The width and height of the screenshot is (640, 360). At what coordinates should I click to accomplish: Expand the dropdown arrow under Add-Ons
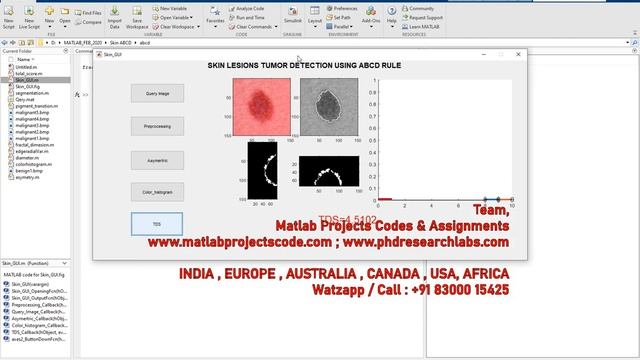click(371, 27)
